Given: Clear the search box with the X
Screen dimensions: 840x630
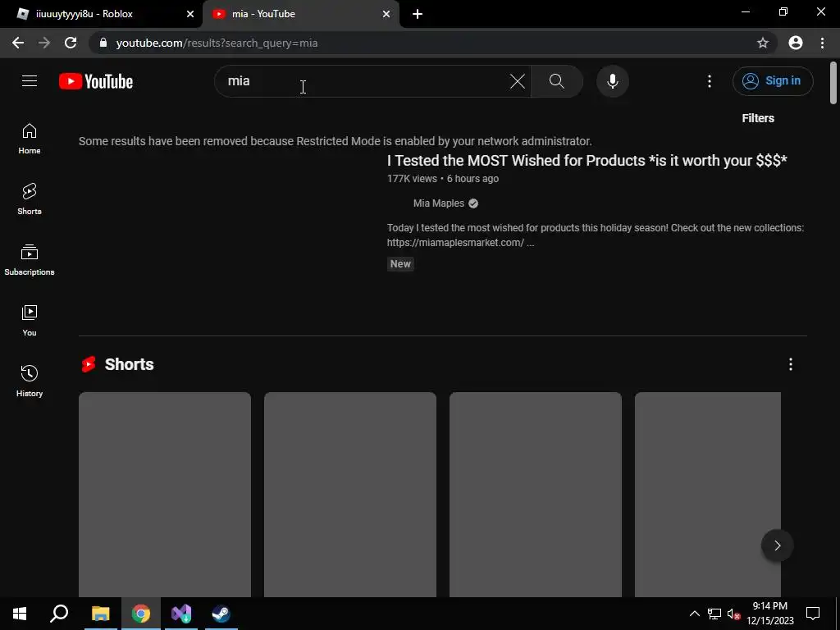Looking at the screenshot, I should [x=517, y=81].
